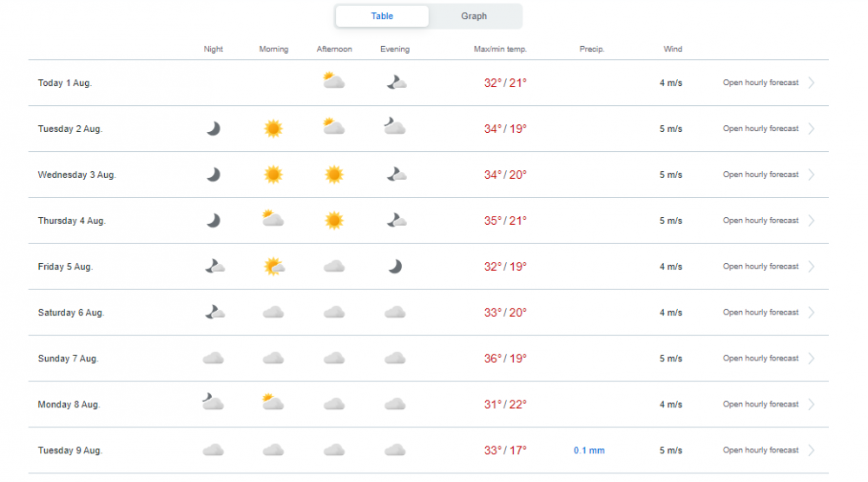Expand chevron for Tuesday 9 Aug. row

(812, 451)
